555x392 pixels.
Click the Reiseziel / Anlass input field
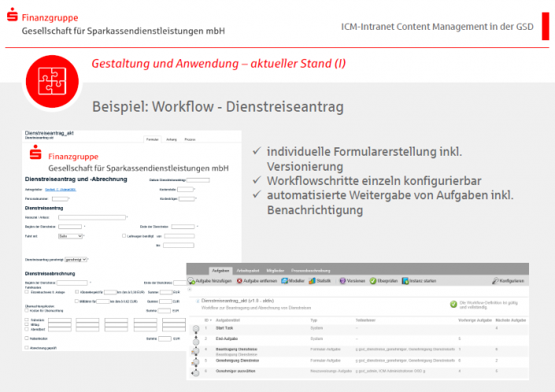pyautogui.click(x=92, y=217)
